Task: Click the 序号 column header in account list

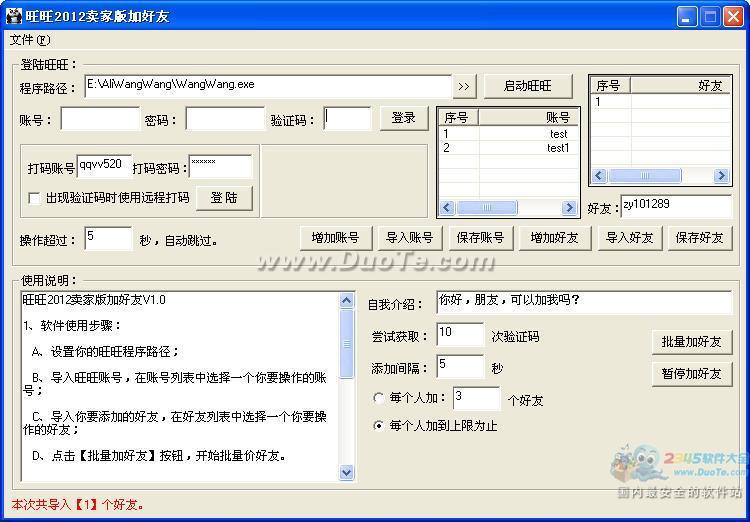Action: (x=459, y=117)
